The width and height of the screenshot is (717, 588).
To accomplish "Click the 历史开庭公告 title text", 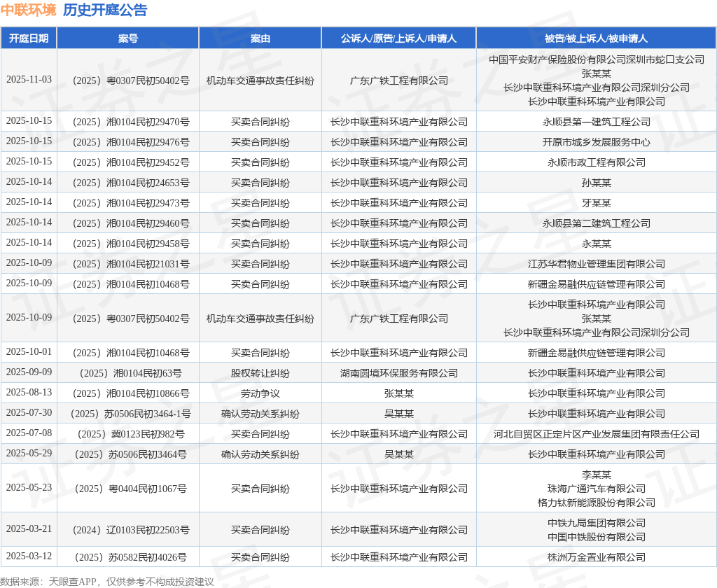I will click(105, 10).
